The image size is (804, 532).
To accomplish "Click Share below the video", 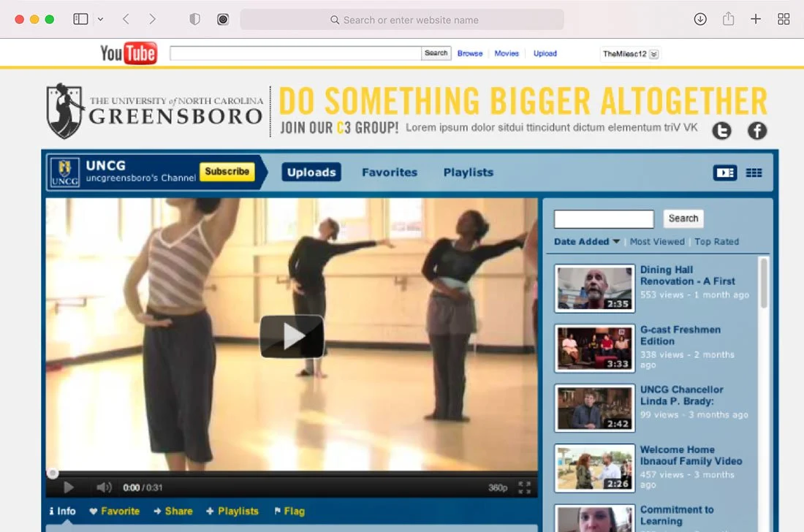I will point(173,511).
